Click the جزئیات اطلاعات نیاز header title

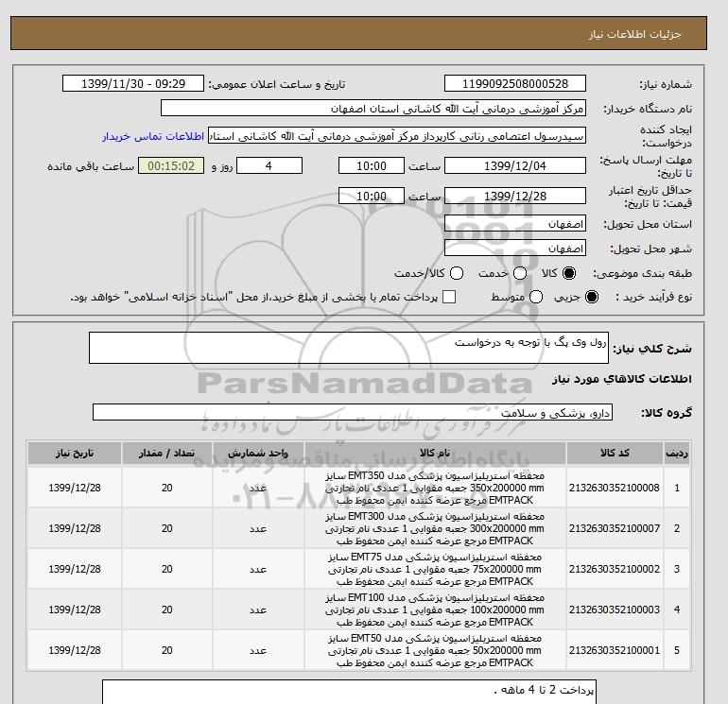(634, 34)
